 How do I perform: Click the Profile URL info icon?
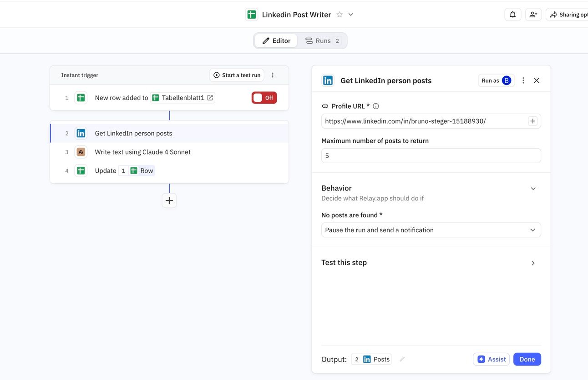tap(376, 106)
